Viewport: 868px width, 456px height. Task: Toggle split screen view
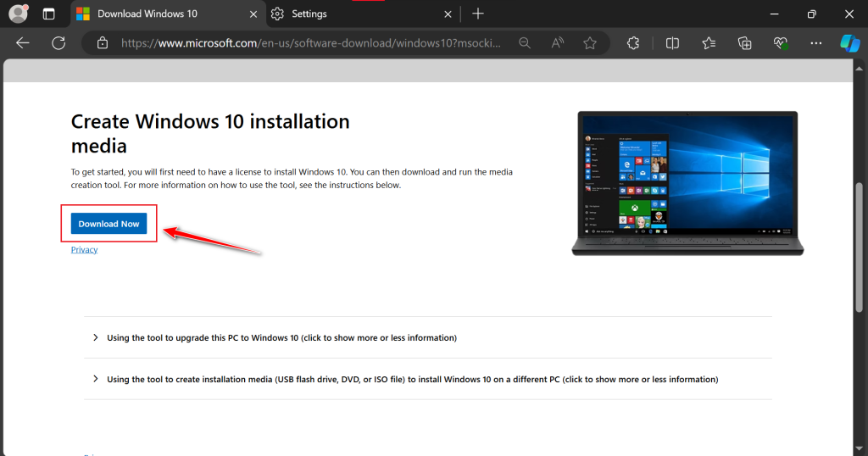(672, 43)
